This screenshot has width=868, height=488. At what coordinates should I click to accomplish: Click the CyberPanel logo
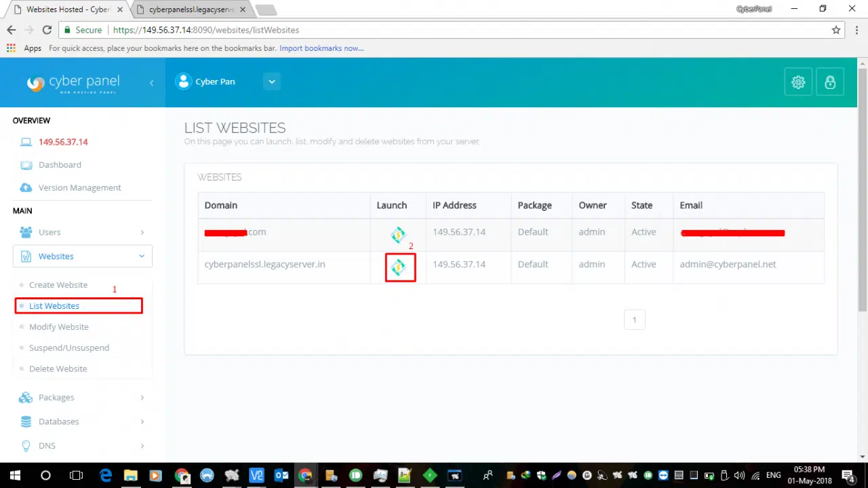pos(73,83)
